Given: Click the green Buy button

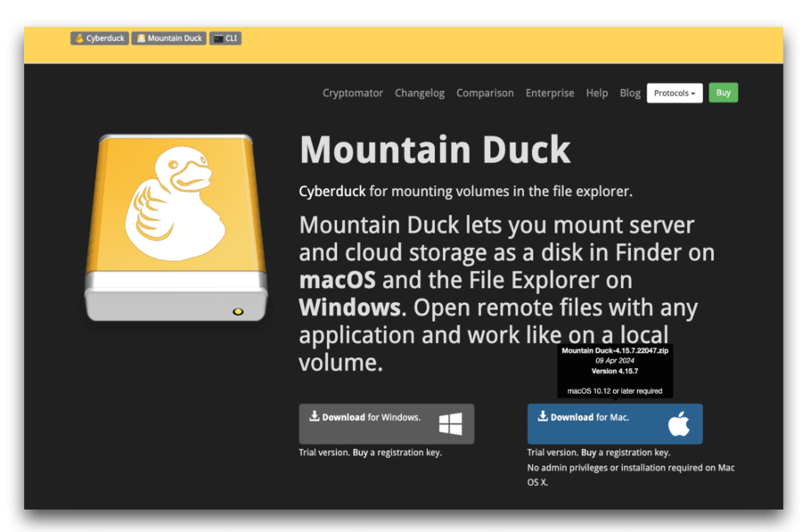Looking at the screenshot, I should 723,93.
